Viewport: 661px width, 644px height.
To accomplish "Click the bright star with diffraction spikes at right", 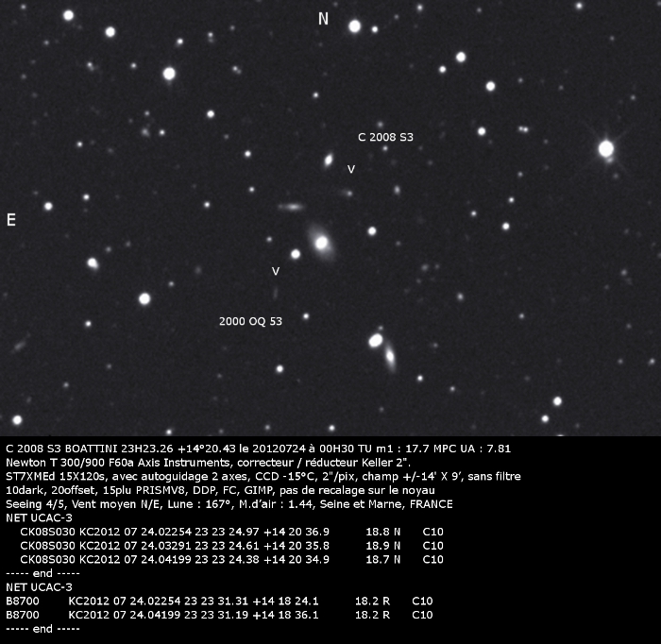I will point(606,148).
